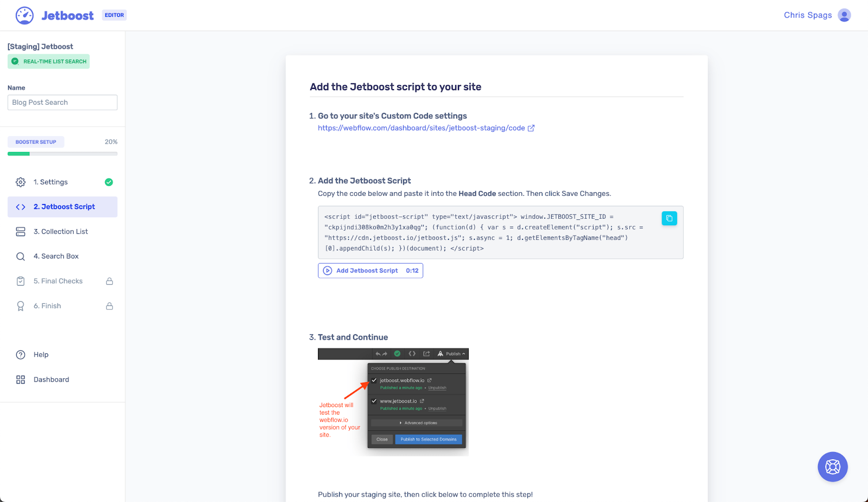This screenshot has height=502, width=868.
Task: Click the lock icon beside Final Checks
Action: (x=110, y=281)
